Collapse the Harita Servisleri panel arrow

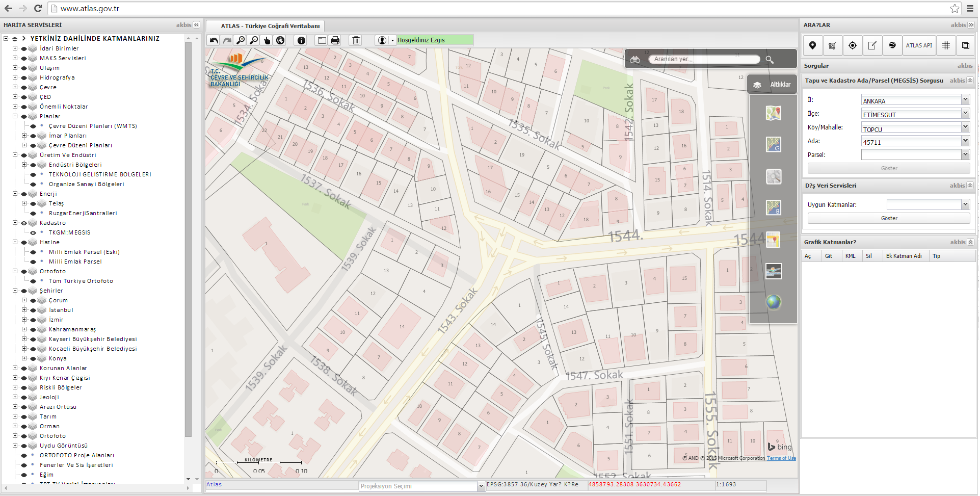[197, 25]
